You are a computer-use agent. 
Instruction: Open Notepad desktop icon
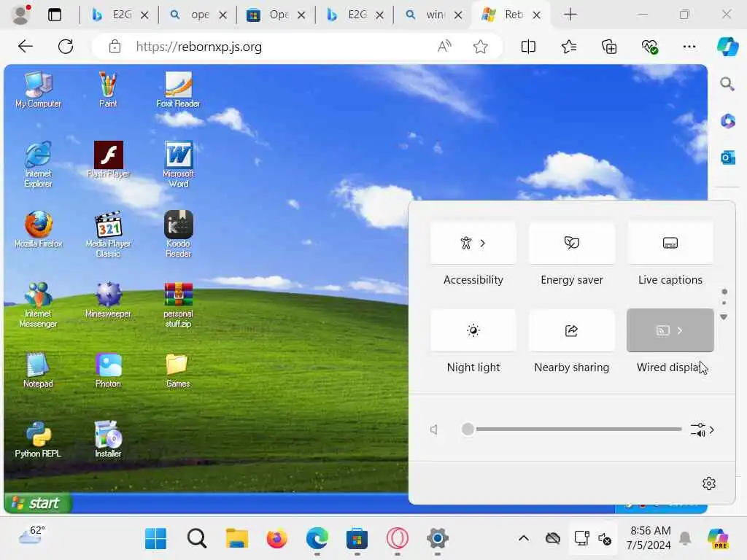38,370
